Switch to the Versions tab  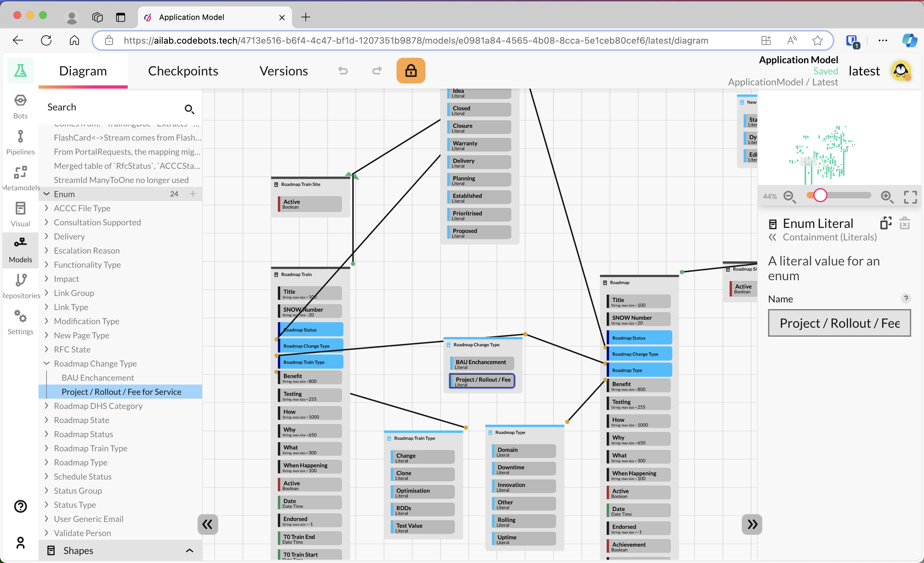pyautogui.click(x=284, y=71)
